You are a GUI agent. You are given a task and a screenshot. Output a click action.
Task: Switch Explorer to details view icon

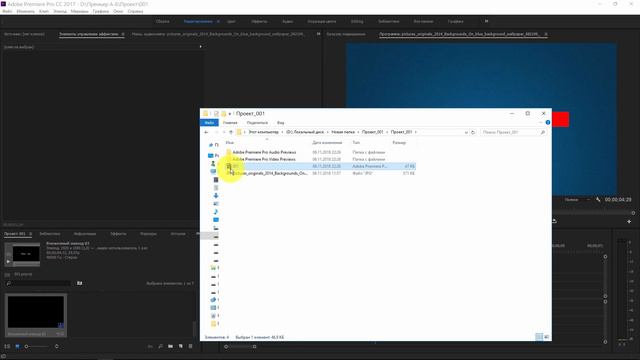click(539, 337)
